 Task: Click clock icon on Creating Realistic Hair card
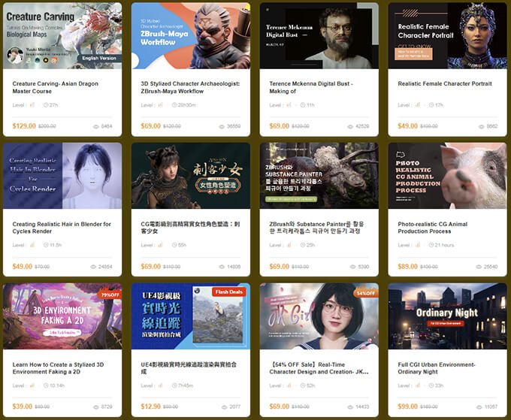coord(44,245)
